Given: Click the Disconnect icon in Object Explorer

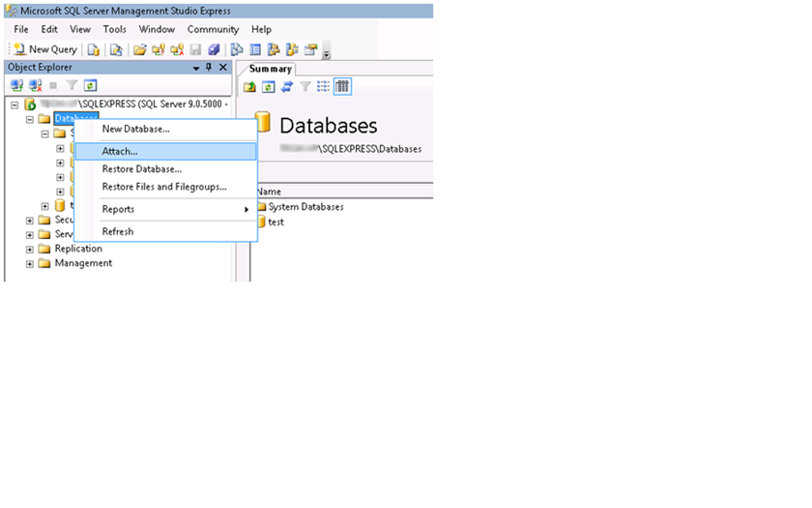Looking at the screenshot, I should point(35,85).
